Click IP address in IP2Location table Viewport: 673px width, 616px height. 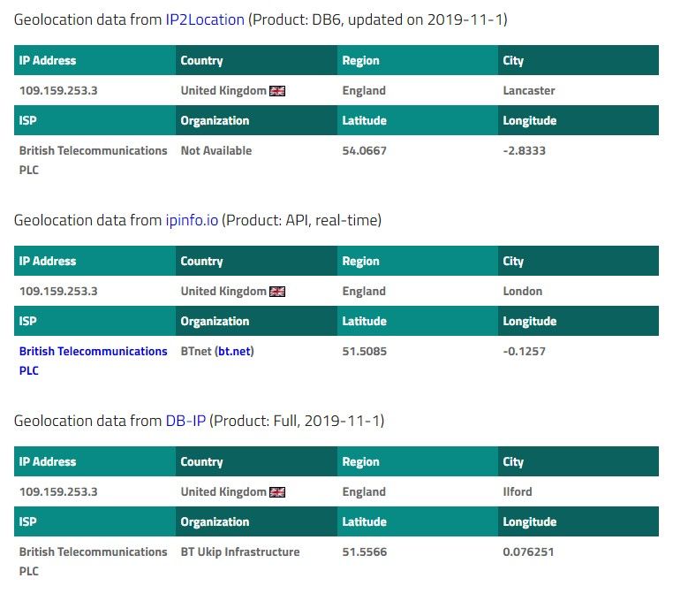pos(58,91)
